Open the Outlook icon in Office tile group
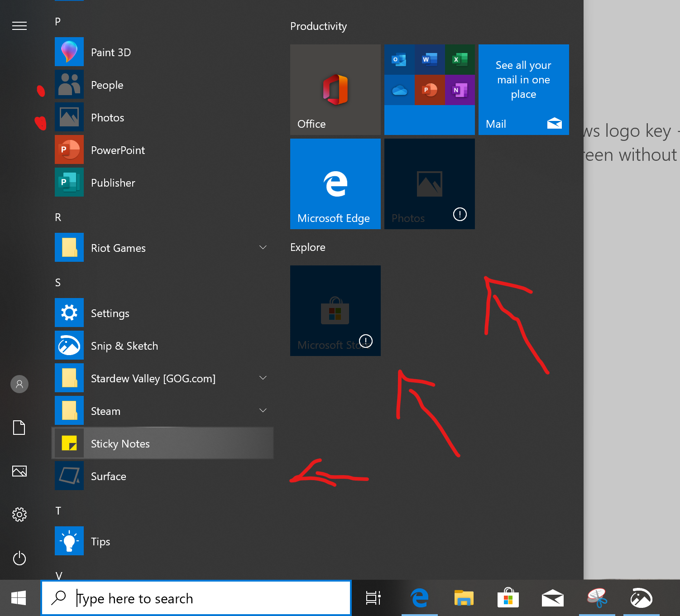680x616 pixels. [399, 59]
